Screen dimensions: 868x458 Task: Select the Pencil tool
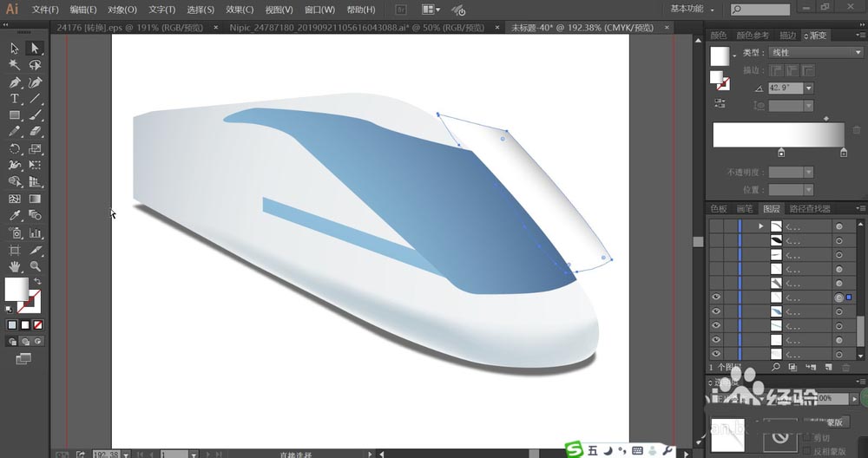click(x=15, y=132)
